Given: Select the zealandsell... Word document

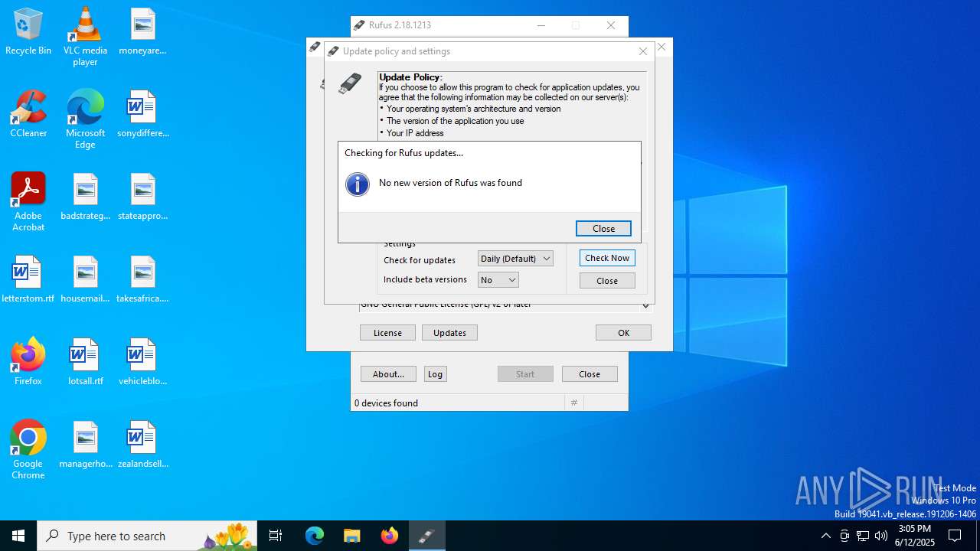Looking at the screenshot, I should pos(142,445).
